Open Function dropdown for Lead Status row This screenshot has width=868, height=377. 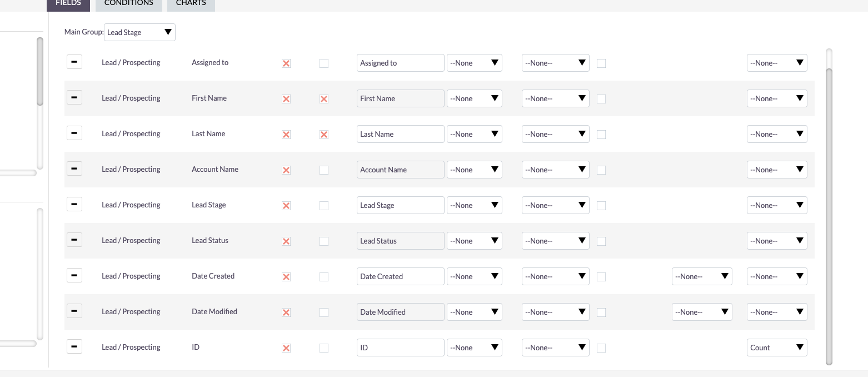pyautogui.click(x=475, y=241)
